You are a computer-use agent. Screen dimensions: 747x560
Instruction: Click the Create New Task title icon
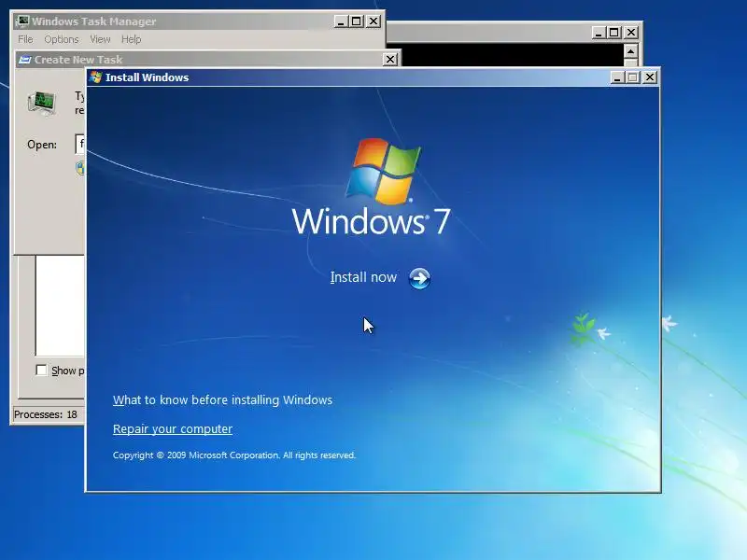[x=25, y=60]
